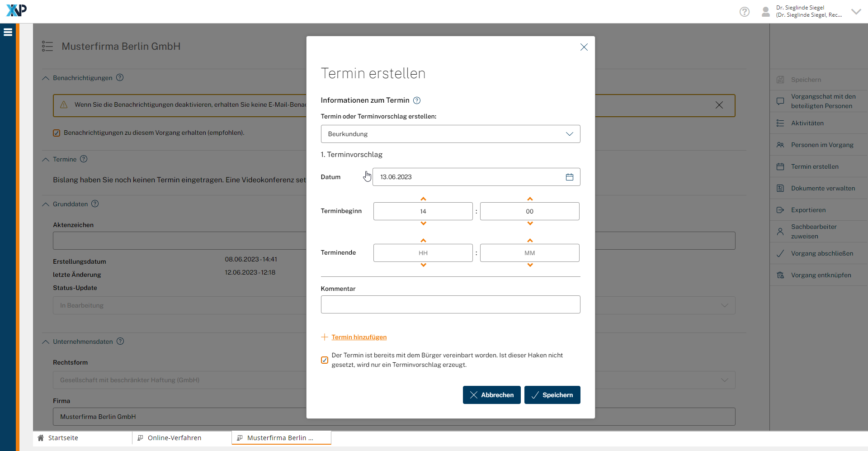Image resolution: width=868 pixels, height=451 pixels.
Task: Switch to the Startseite tab
Action: [x=82, y=438]
